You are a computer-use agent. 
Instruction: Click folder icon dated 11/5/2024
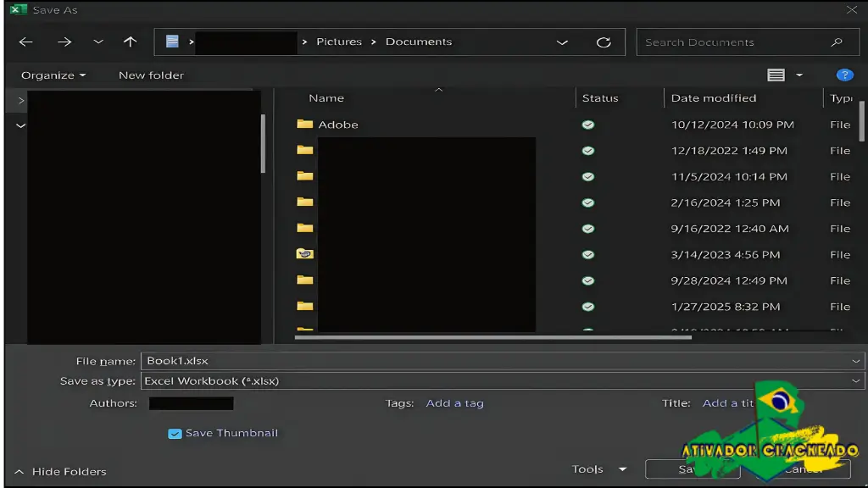tap(304, 176)
